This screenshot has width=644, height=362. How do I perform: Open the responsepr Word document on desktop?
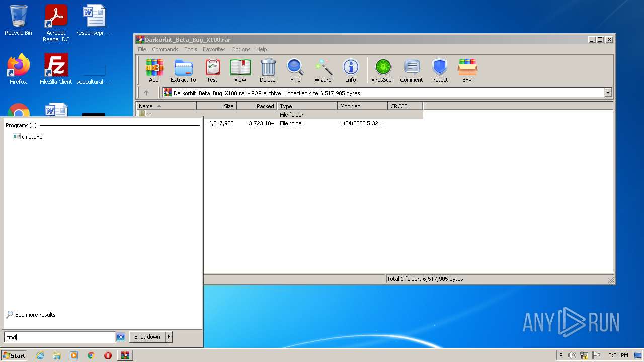click(x=94, y=21)
